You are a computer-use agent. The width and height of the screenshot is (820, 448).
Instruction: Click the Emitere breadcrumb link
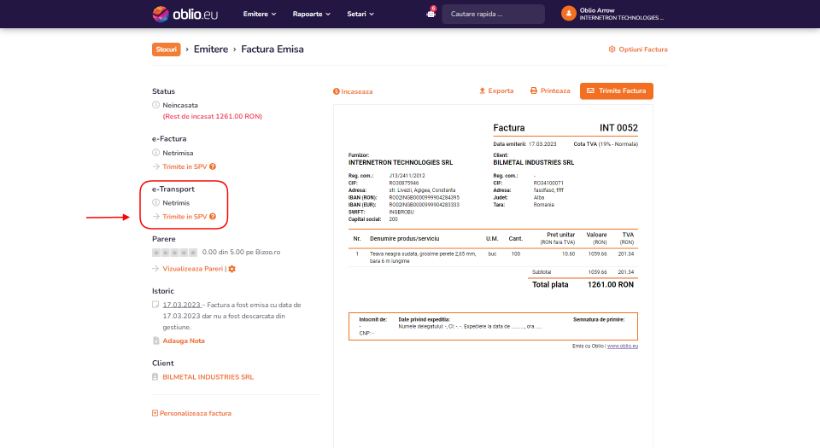pos(211,49)
